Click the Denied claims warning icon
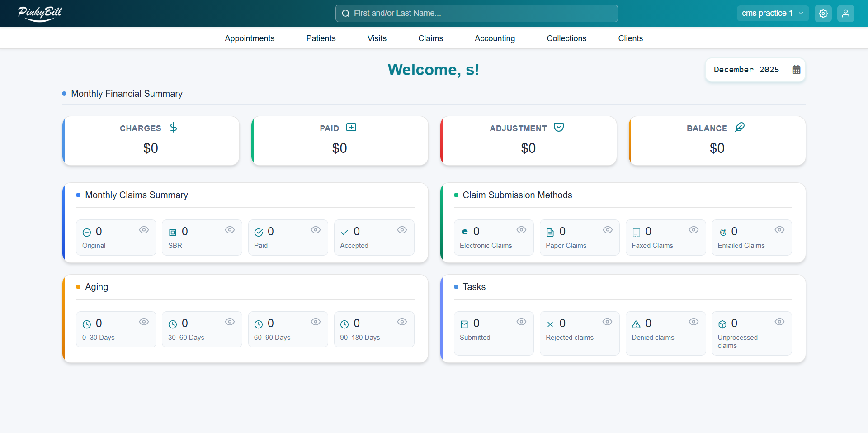This screenshot has height=433, width=868. coord(637,324)
